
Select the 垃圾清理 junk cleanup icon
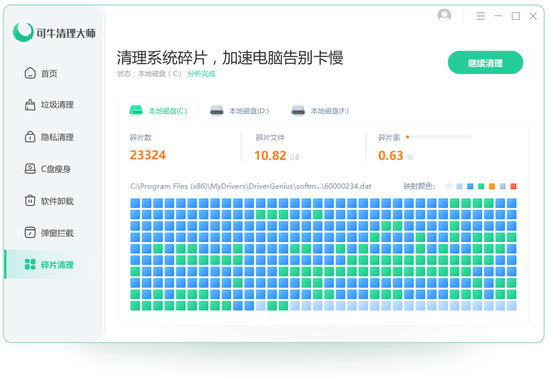click(x=30, y=105)
